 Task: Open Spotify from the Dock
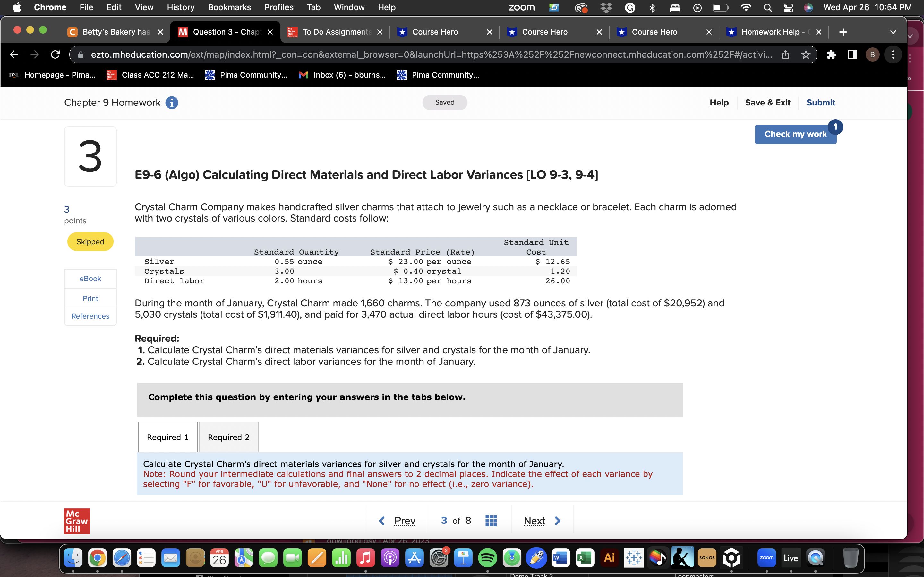click(x=488, y=557)
